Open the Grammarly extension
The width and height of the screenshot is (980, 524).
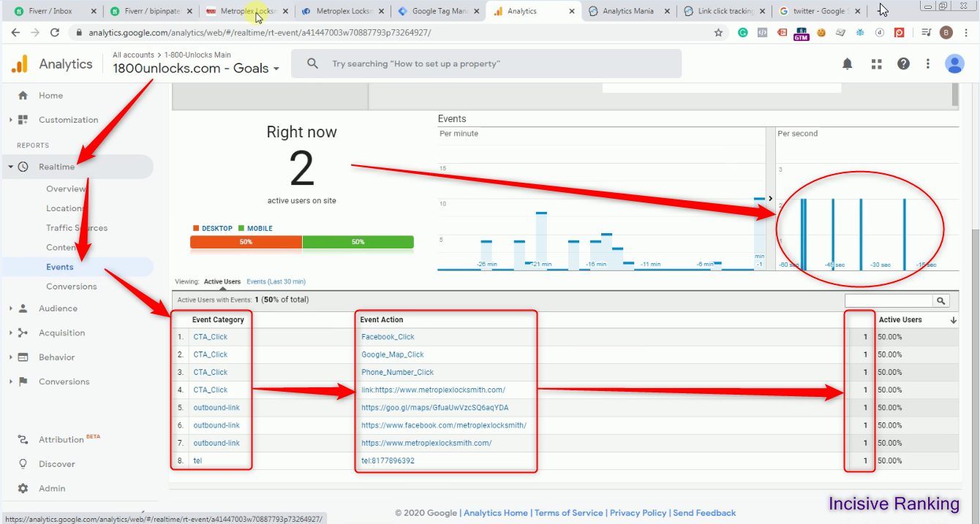coord(743,33)
